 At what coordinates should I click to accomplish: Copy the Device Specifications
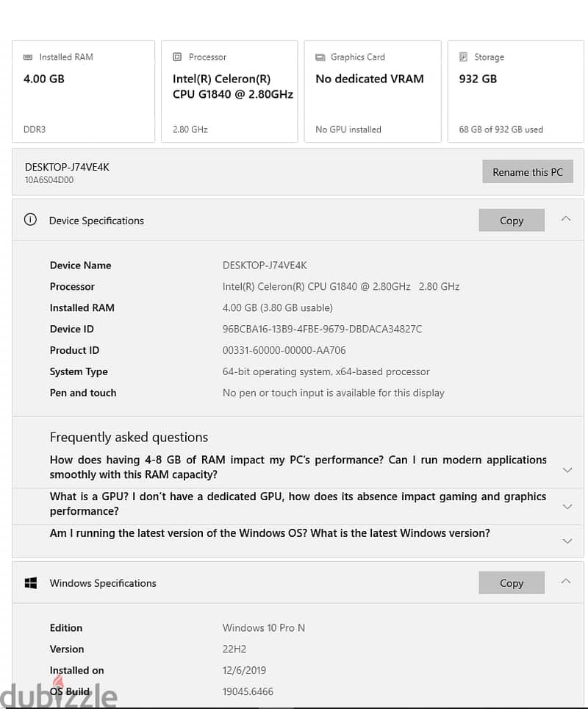[512, 220]
